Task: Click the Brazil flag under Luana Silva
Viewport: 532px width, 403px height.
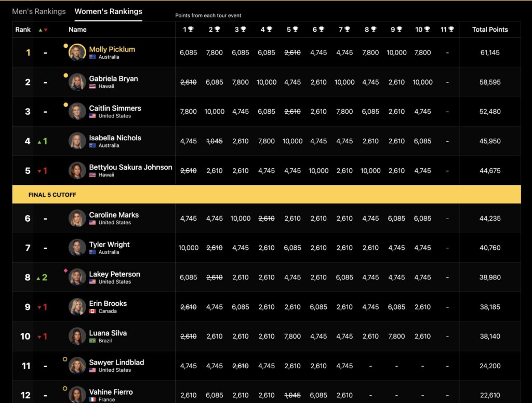Action: click(x=92, y=341)
